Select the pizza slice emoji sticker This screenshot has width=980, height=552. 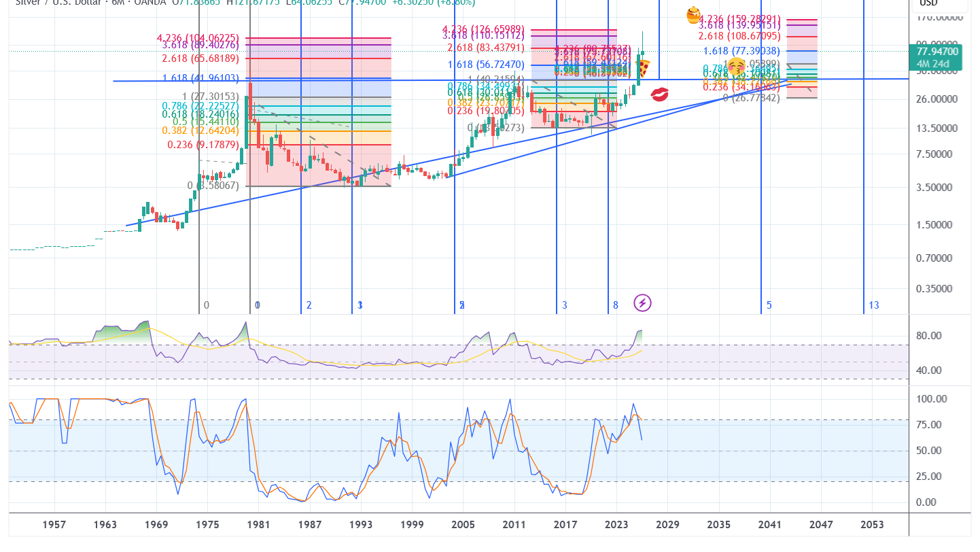[642, 67]
